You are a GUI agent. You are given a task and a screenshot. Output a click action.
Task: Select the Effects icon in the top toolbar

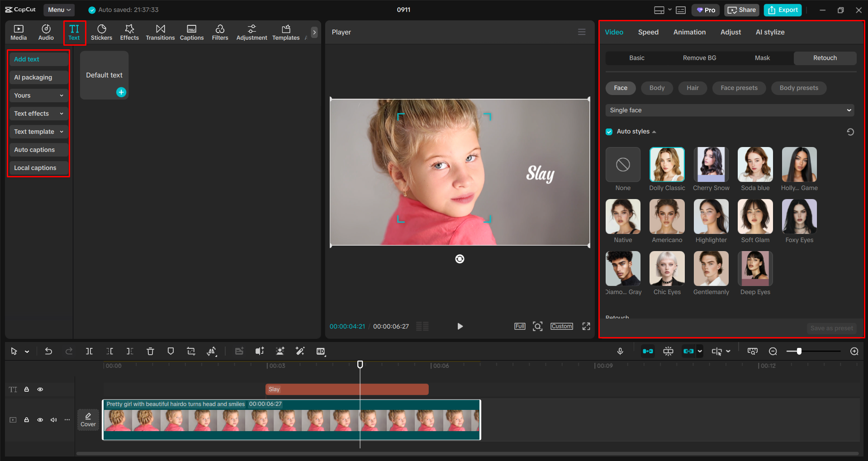129,32
